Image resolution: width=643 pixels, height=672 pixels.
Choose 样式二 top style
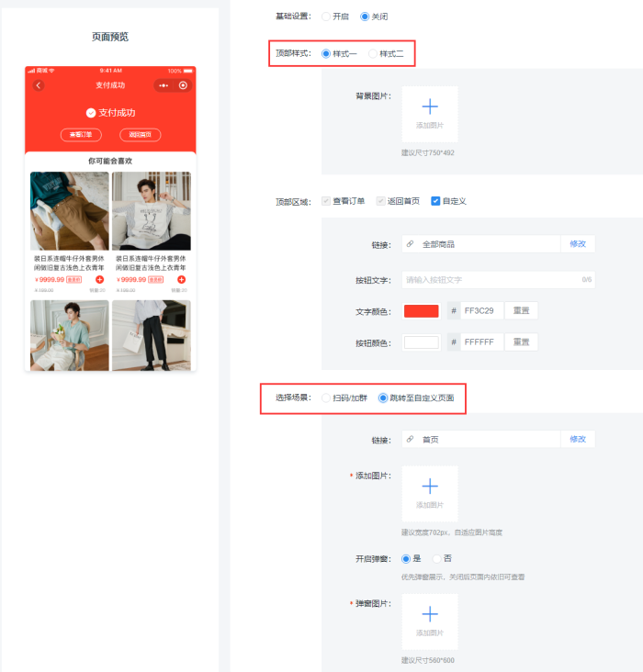click(x=373, y=53)
